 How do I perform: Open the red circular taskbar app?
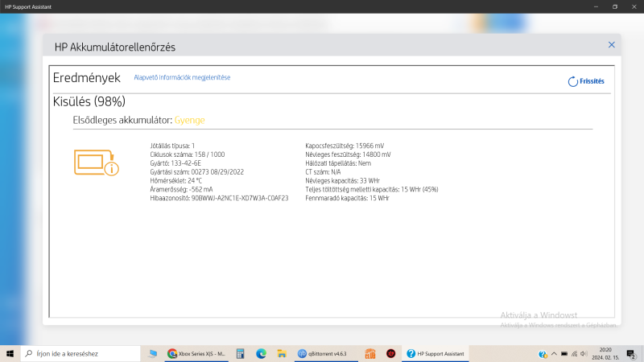[x=390, y=353]
